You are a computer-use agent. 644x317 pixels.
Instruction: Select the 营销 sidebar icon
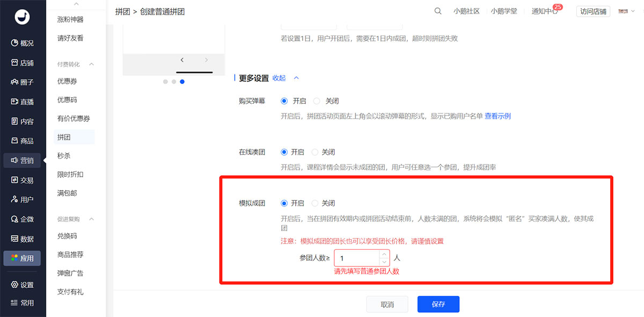point(22,160)
